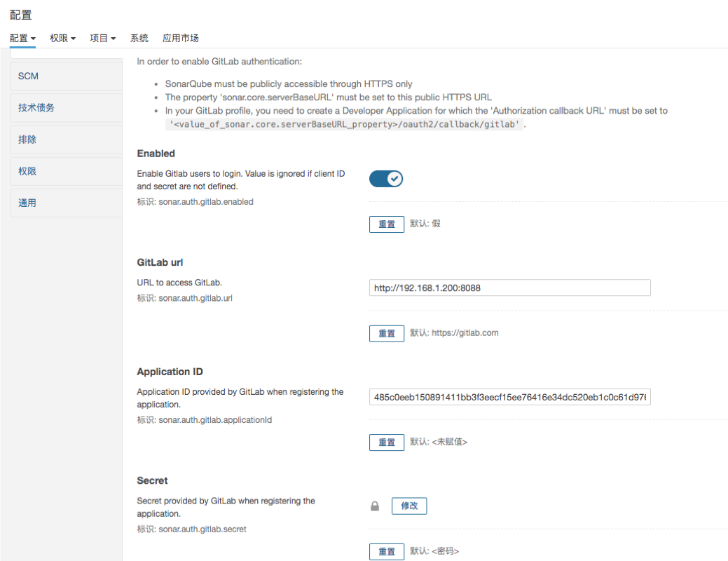
Task: Click the Secret section heading
Action: (x=152, y=480)
